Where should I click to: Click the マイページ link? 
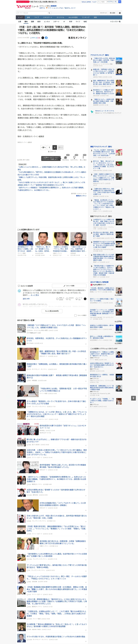click(103, 13)
